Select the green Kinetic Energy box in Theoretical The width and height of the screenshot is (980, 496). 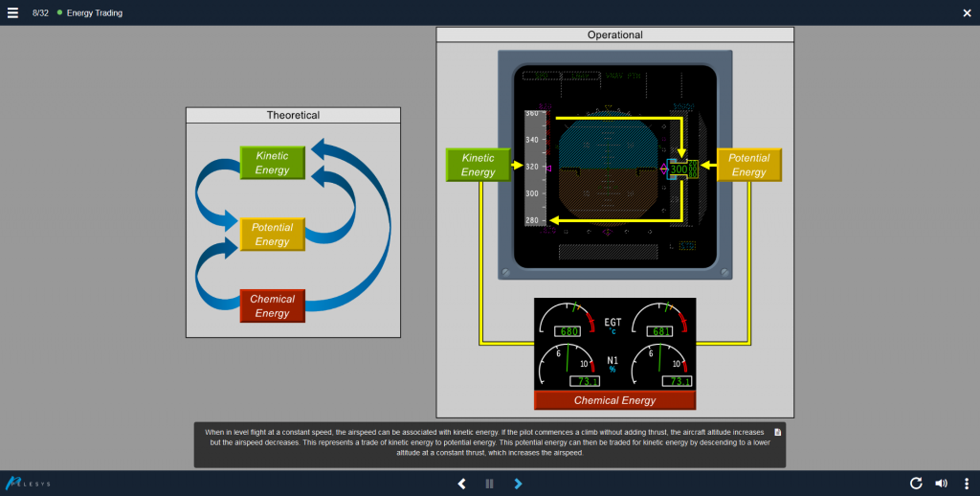tap(272, 163)
